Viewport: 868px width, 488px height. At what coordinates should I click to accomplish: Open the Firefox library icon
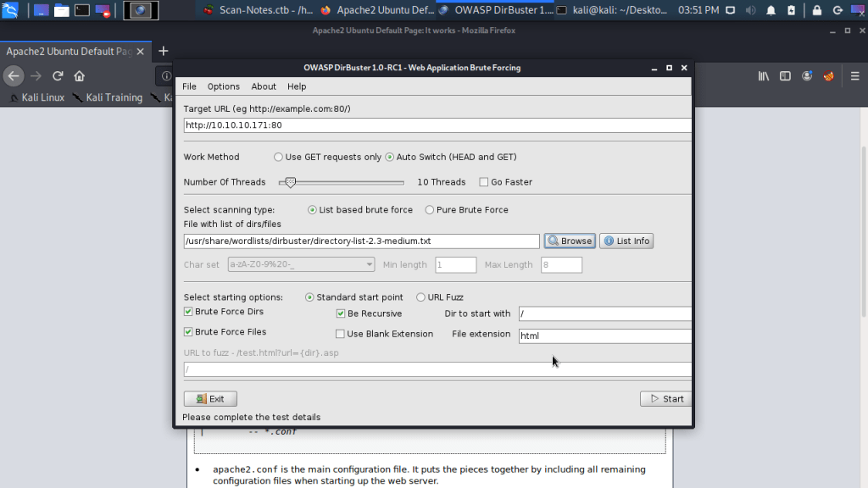[764, 75]
